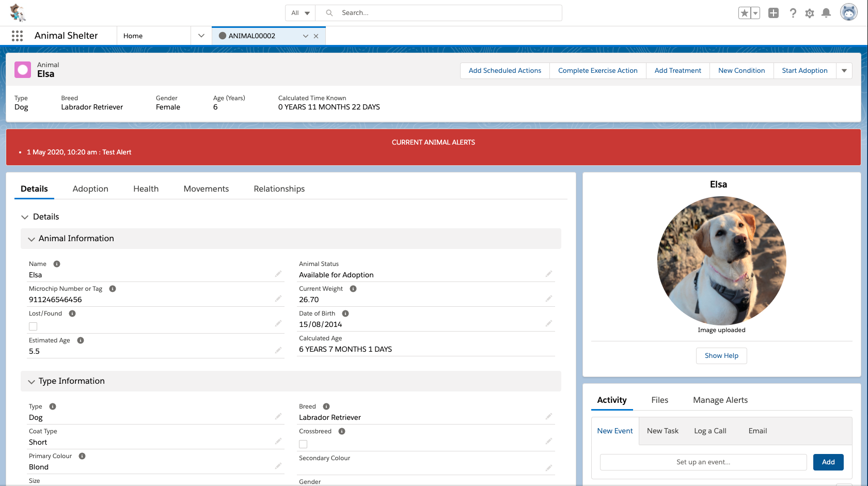Open the Favorites list dropdown arrow
868x486 pixels.
(755, 13)
